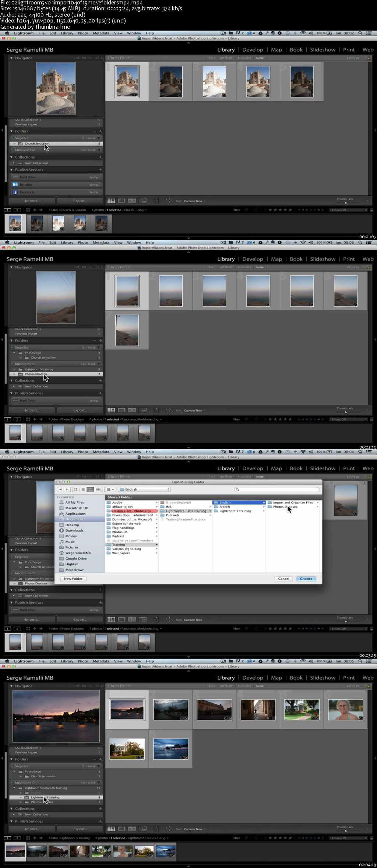Open Print module in the 00:04:19 frame
Screen dimensions: 377x868
tap(349, 678)
